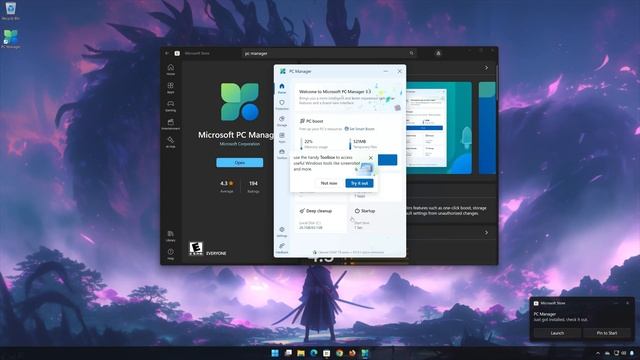Image resolution: width=640 pixels, height=360 pixels.
Task: Go to Home in Microsoft Store sidebar
Action: [171, 69]
